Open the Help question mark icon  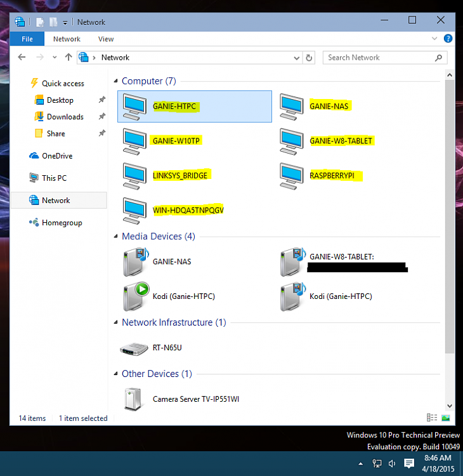[x=448, y=39]
